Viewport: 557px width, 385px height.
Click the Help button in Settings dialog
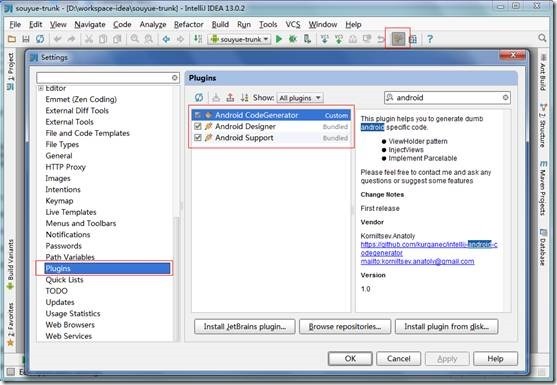click(495, 358)
